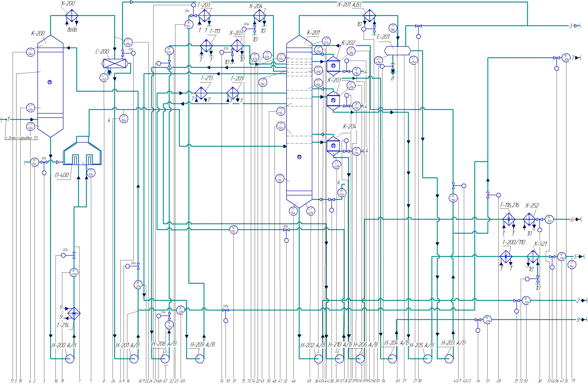
Task: Select the X-204 cooler symbol
Action: coord(259,15)
